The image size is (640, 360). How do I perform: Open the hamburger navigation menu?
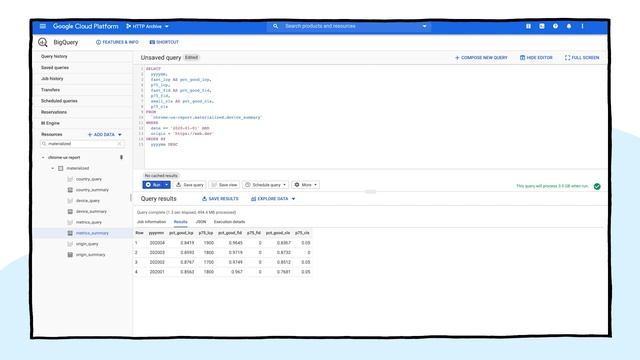pyautogui.click(x=43, y=26)
